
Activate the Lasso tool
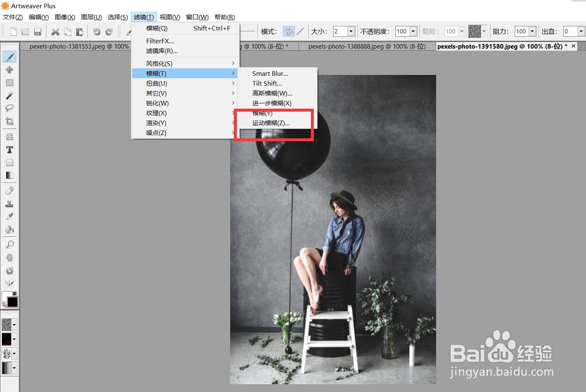click(9, 108)
